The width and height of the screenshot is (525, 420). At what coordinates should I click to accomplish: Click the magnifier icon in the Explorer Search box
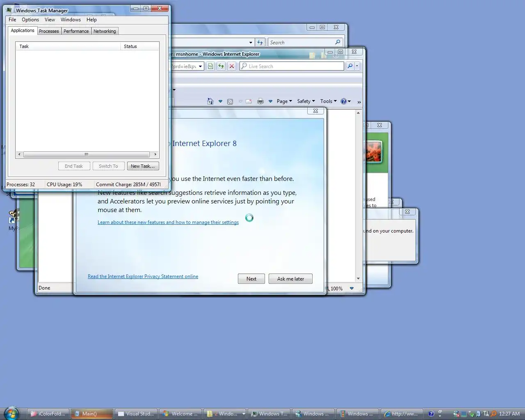pos(338,42)
